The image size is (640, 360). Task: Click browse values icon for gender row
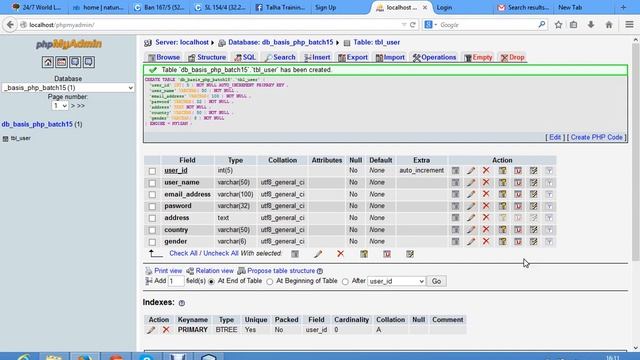click(x=455, y=242)
